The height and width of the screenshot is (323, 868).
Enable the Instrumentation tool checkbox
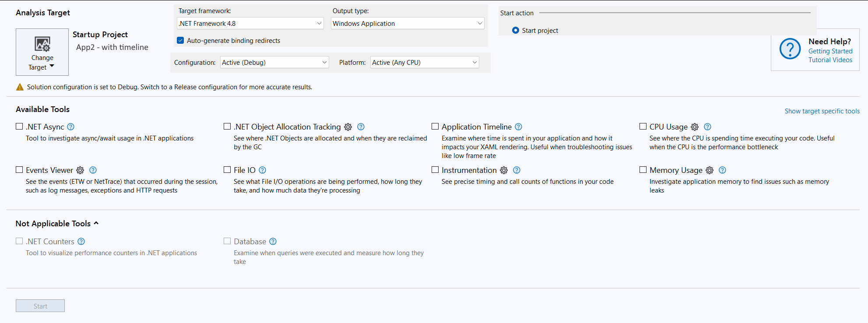click(x=435, y=170)
